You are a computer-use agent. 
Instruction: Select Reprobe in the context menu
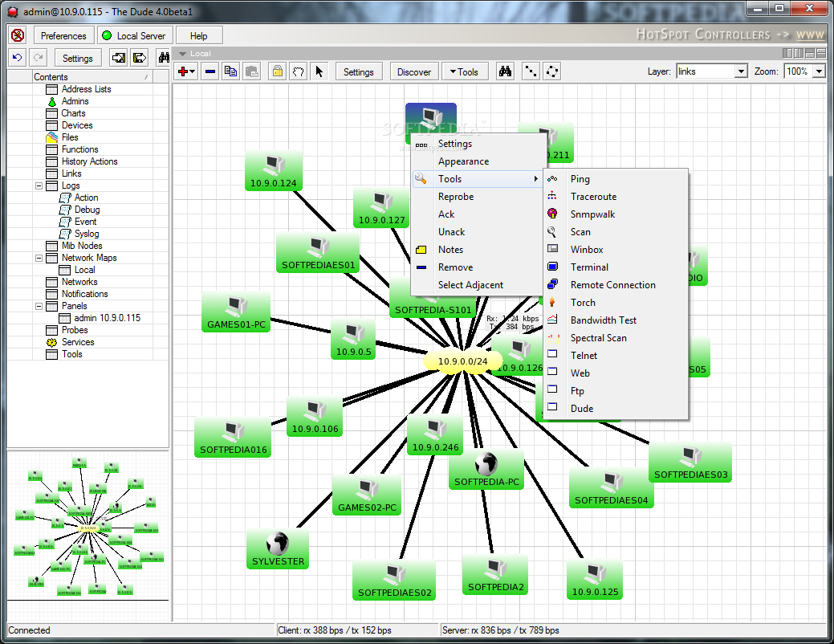455,197
